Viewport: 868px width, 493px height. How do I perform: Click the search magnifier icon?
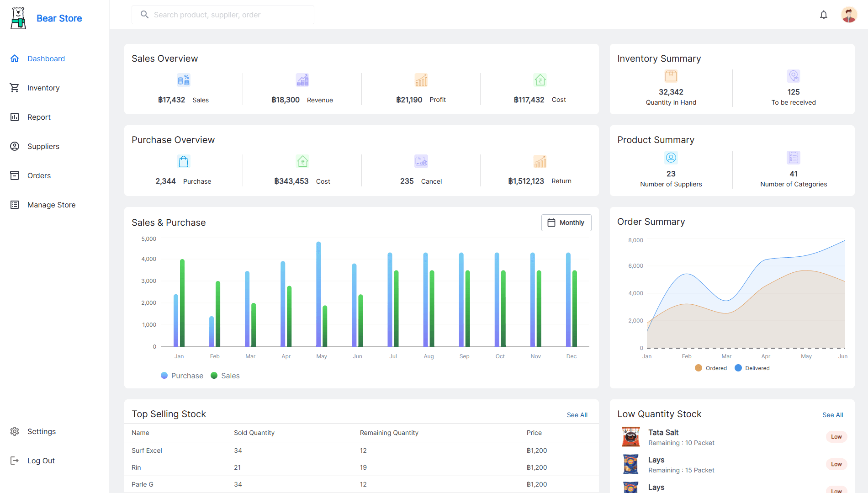point(144,15)
